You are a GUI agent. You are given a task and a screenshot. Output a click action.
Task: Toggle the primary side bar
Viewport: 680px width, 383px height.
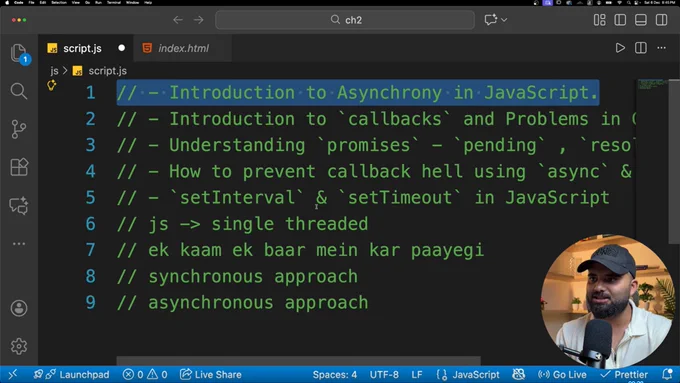point(620,20)
